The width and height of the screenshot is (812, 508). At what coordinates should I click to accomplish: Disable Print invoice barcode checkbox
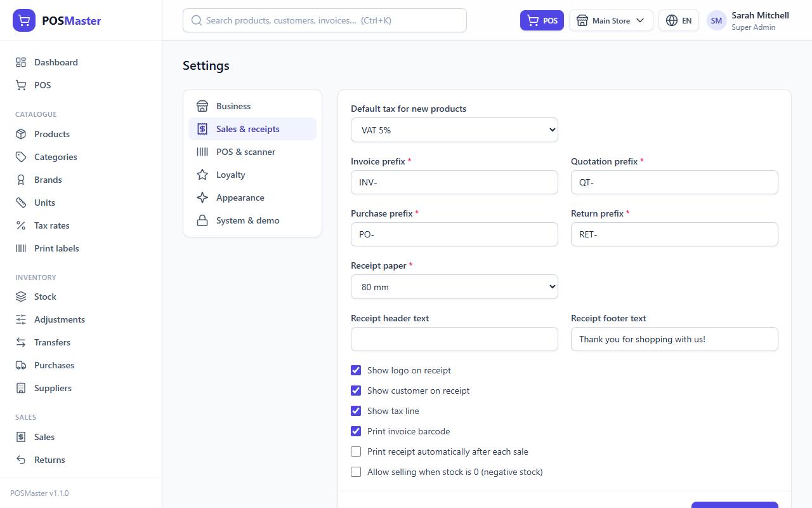click(356, 431)
